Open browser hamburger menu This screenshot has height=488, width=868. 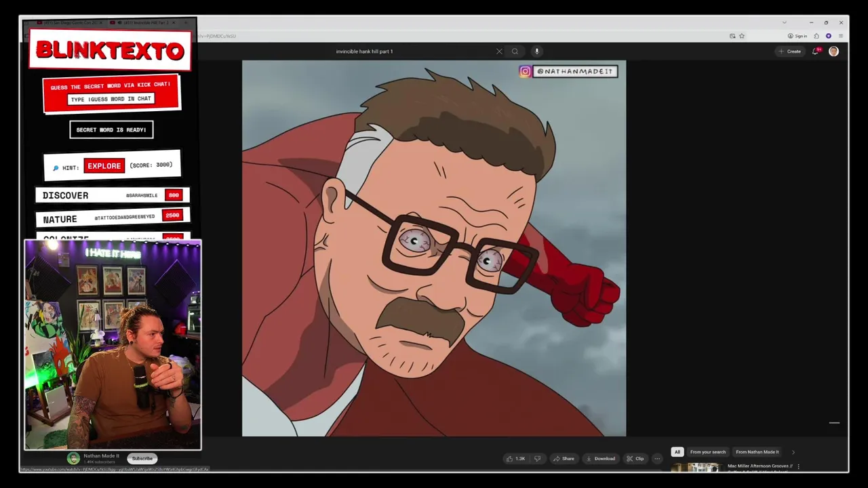pyautogui.click(x=841, y=36)
